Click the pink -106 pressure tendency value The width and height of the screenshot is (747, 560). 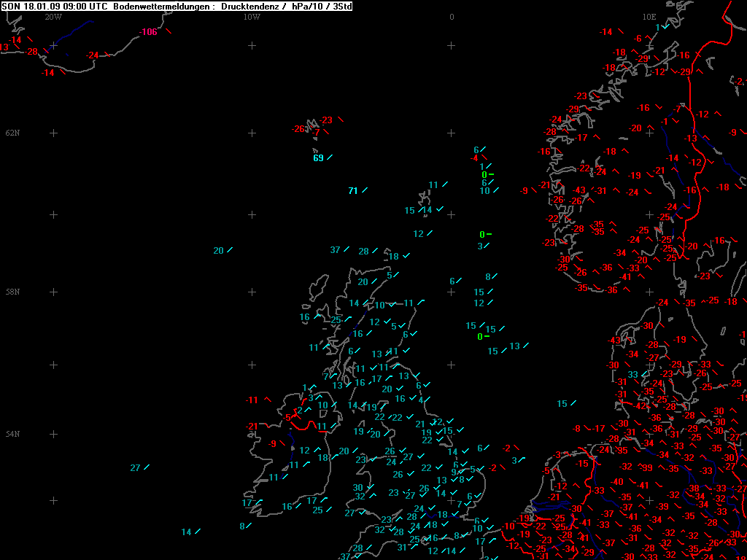point(148,32)
